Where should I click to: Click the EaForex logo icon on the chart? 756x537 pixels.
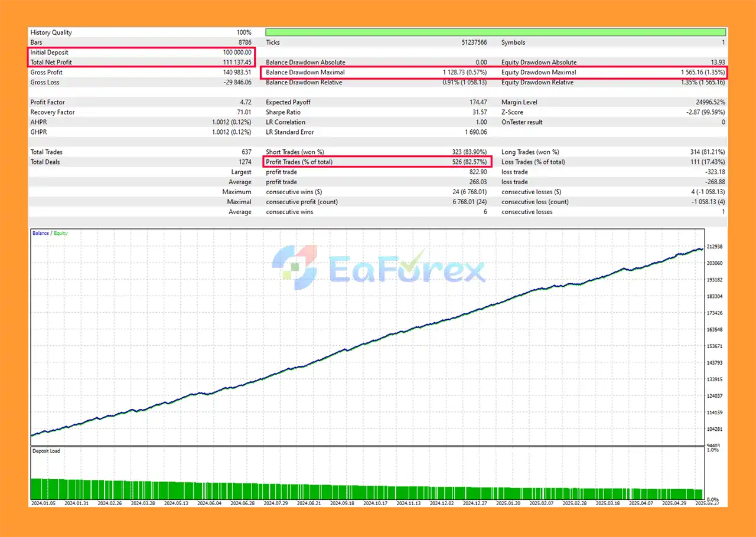coord(294,267)
